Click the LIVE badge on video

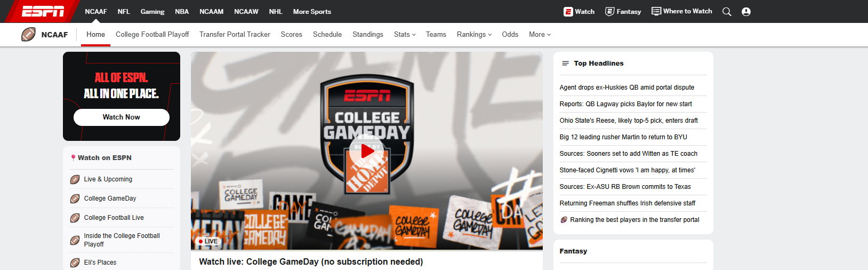[x=208, y=242]
